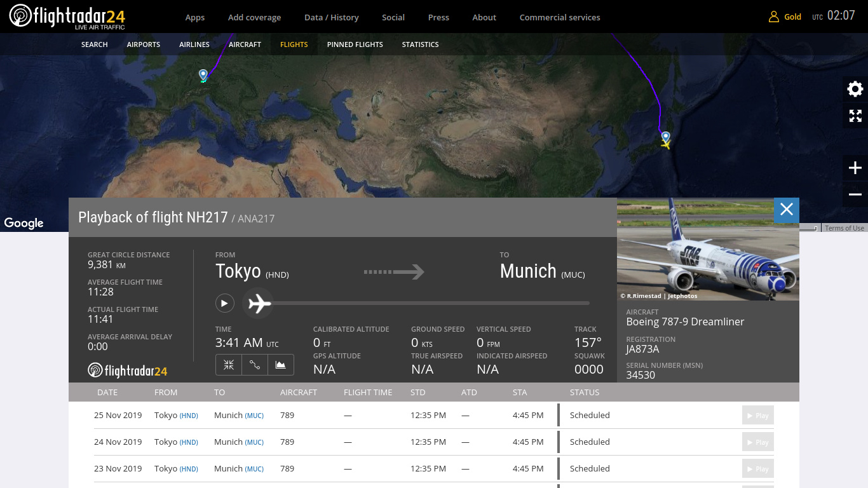The image size is (868, 488).
Task: Click the Flightradar24 logo in the playback panel
Action: click(128, 370)
